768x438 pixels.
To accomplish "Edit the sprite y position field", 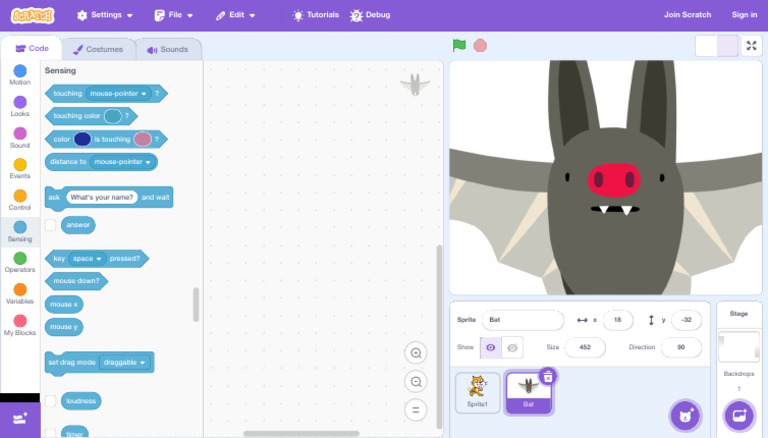I will pos(686,320).
